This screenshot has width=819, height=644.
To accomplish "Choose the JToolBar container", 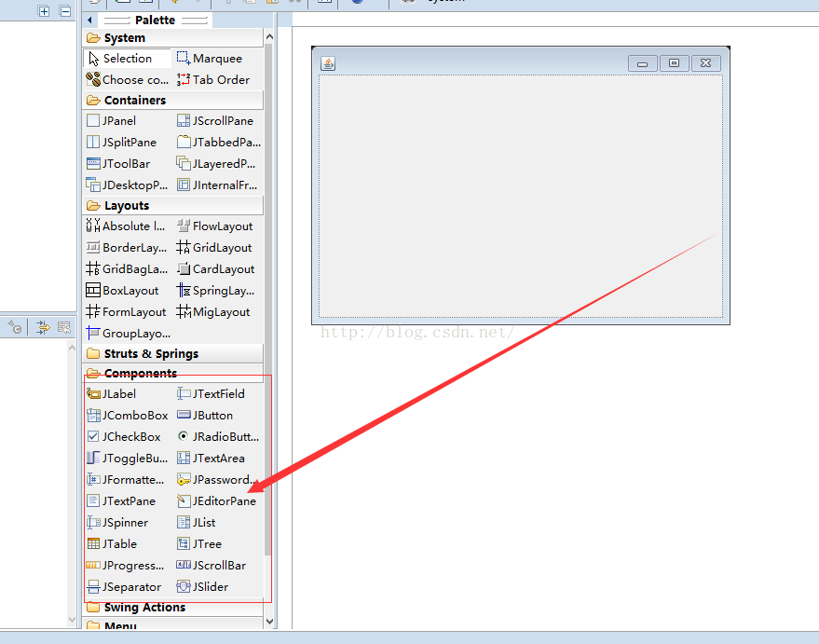I will point(118,163).
